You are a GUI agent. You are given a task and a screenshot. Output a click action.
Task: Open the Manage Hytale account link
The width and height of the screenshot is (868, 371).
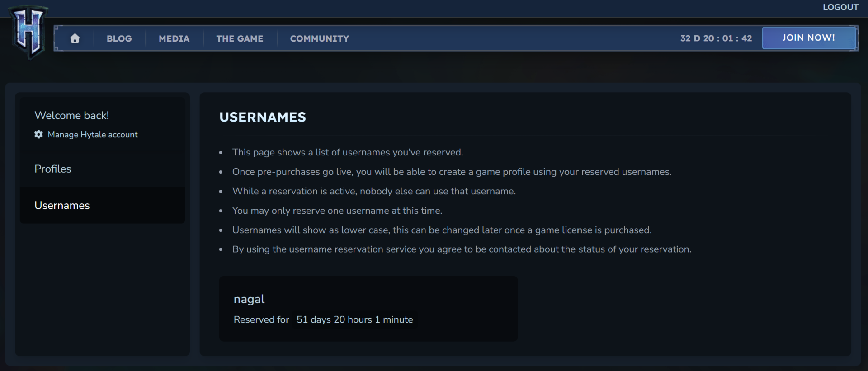93,135
